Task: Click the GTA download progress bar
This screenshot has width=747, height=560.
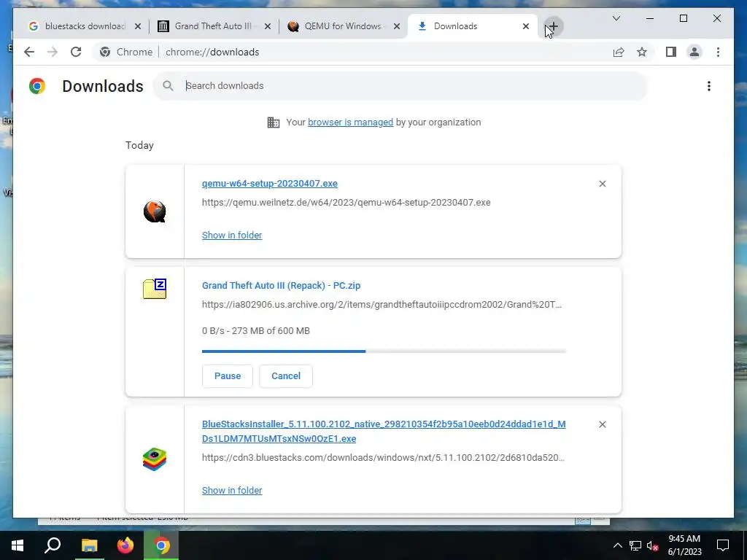Action: (x=384, y=351)
